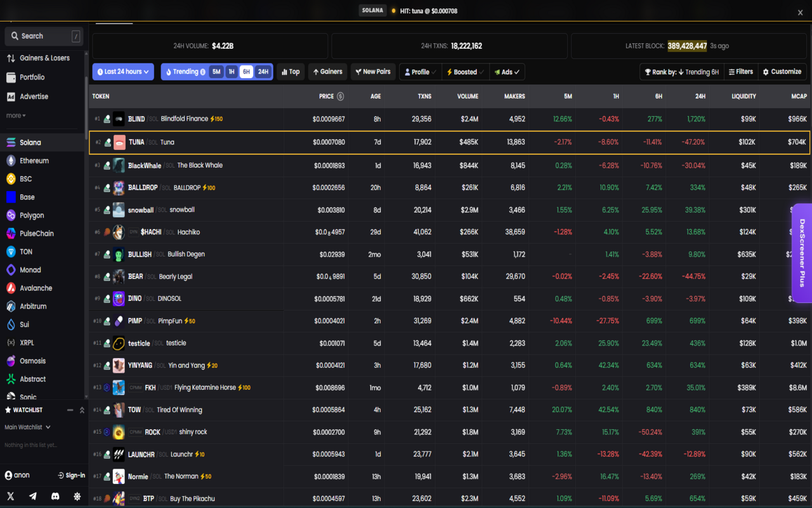Click the TON chain icon
The image size is (812, 508).
(x=11, y=251)
